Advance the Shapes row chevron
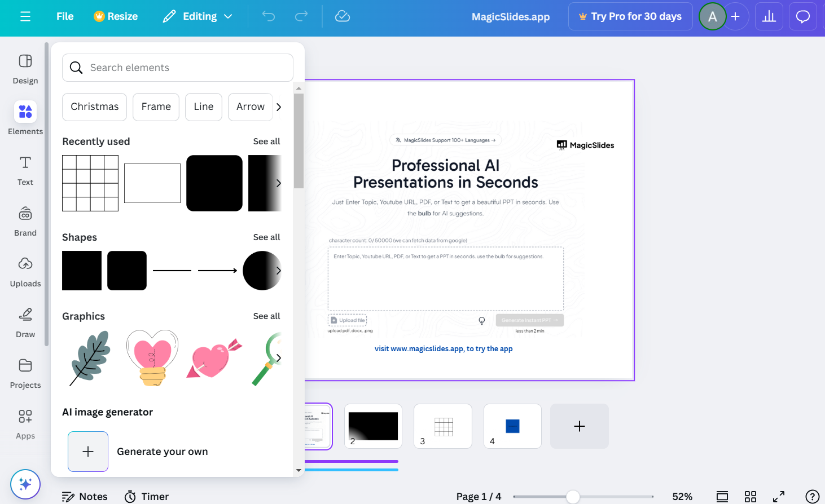Image resolution: width=825 pixels, height=504 pixels. click(x=278, y=271)
